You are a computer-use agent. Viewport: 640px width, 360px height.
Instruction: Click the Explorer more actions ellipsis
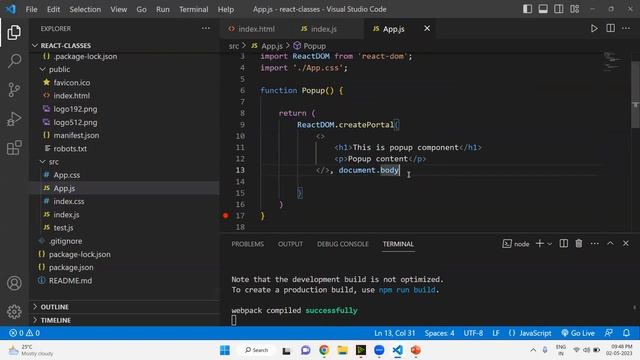(206, 28)
